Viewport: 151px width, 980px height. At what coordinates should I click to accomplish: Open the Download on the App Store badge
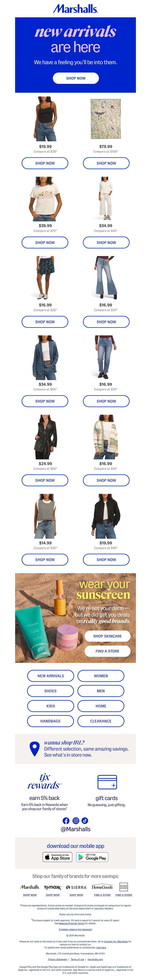[x=58, y=857]
